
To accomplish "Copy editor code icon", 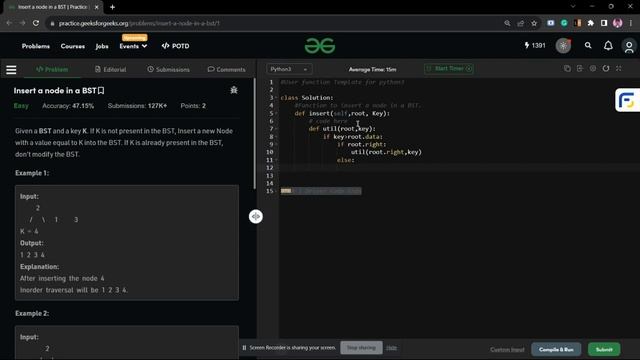I will tap(567, 69).
